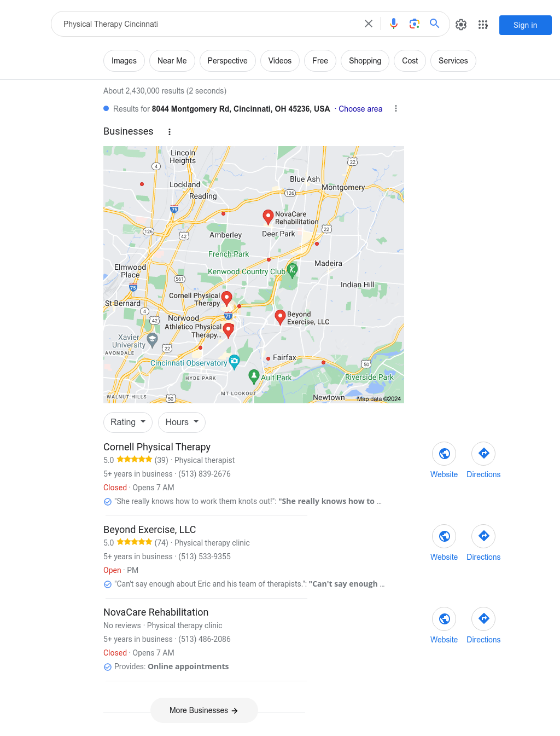Click the More Businesses button
560x736 pixels.
pyautogui.click(x=204, y=710)
